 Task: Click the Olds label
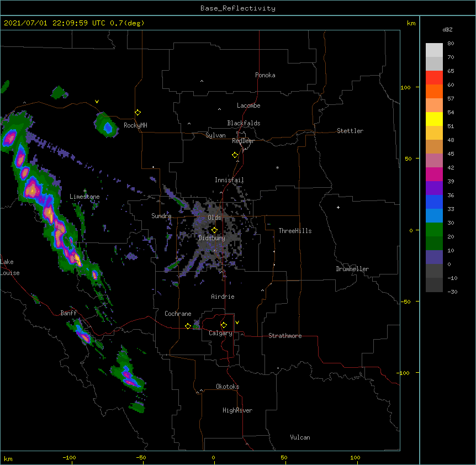pyautogui.click(x=214, y=218)
